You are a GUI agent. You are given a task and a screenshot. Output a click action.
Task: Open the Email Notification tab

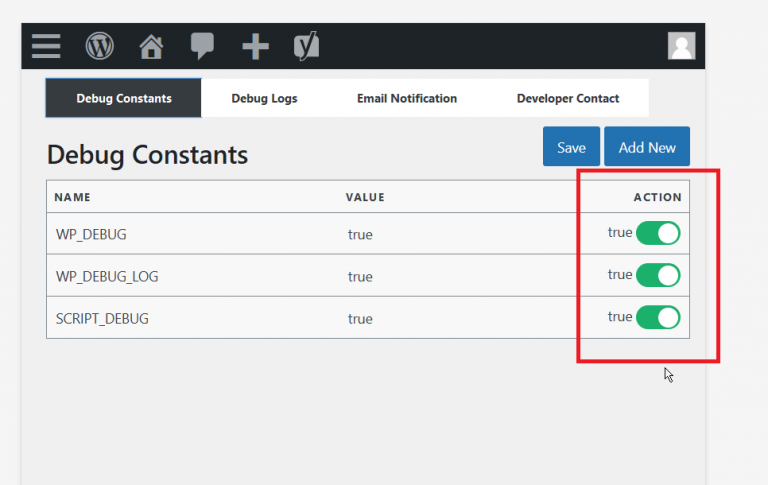[407, 98]
